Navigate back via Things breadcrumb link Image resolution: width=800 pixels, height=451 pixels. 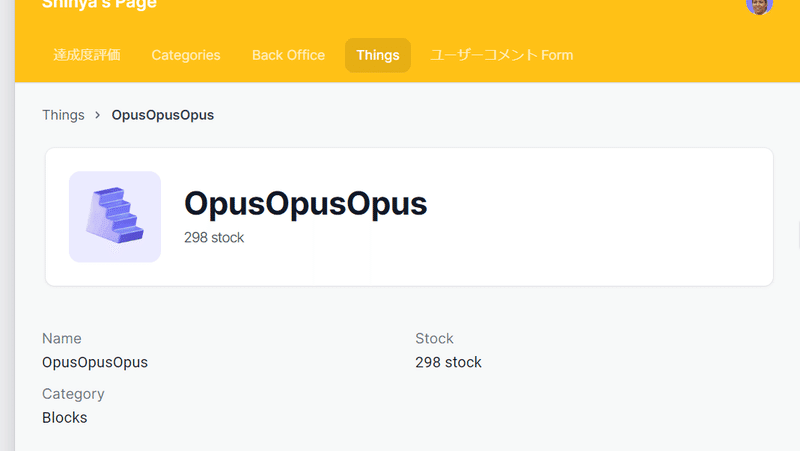[63, 115]
